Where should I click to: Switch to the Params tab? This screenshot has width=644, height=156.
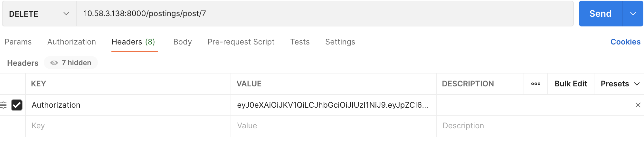coord(18,42)
